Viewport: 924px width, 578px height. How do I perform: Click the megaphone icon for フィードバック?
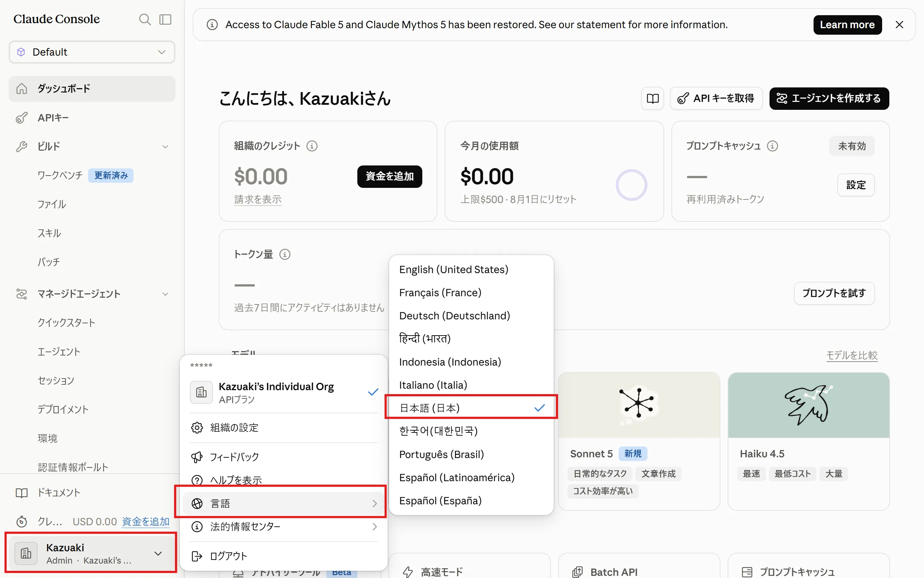click(197, 457)
